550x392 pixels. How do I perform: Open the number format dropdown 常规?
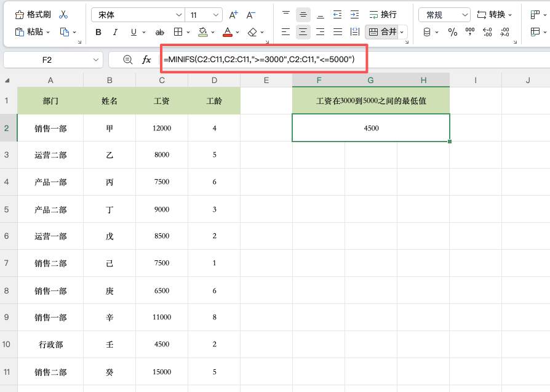pyautogui.click(x=444, y=15)
